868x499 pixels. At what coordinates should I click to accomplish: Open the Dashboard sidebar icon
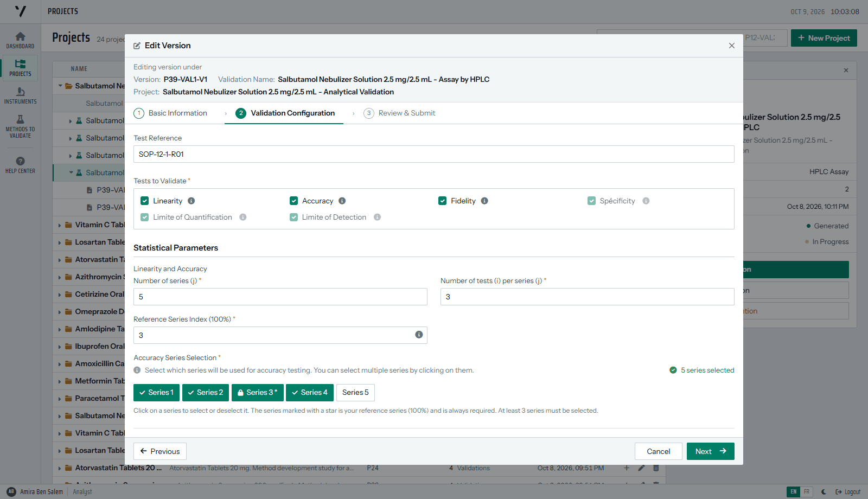(20, 40)
